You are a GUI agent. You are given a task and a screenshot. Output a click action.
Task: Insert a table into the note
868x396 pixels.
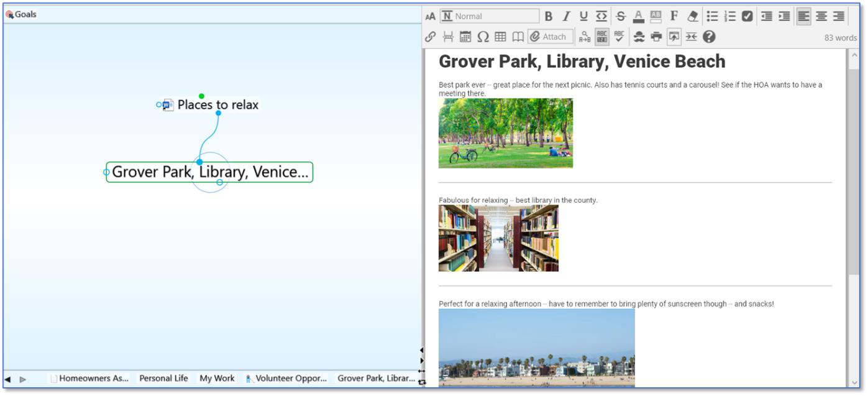500,37
